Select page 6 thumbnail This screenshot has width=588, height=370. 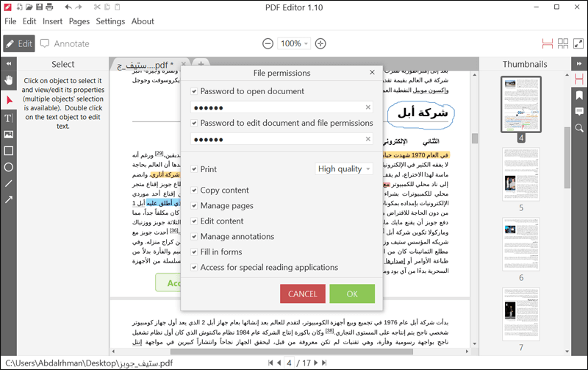coord(521,244)
